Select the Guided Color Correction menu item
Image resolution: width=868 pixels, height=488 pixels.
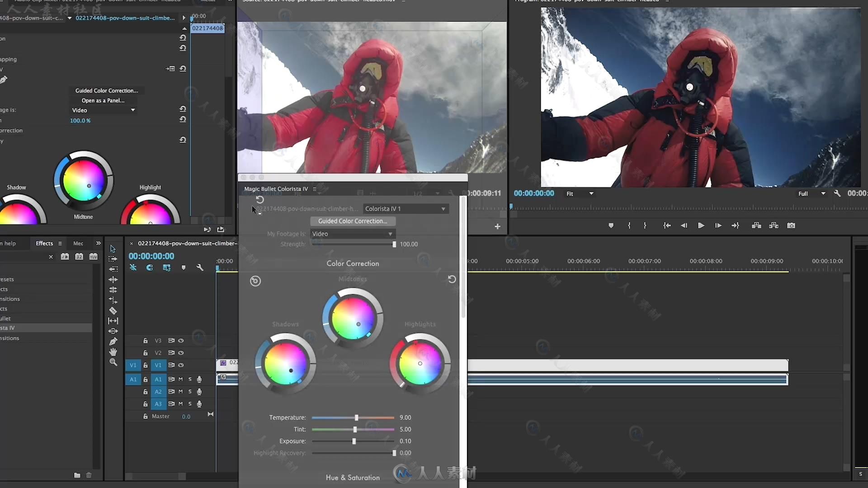pyautogui.click(x=106, y=90)
